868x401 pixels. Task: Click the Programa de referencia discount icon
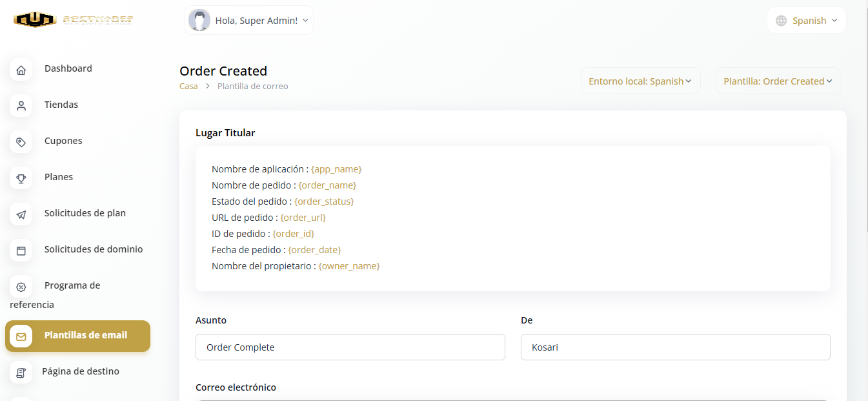pos(21,287)
